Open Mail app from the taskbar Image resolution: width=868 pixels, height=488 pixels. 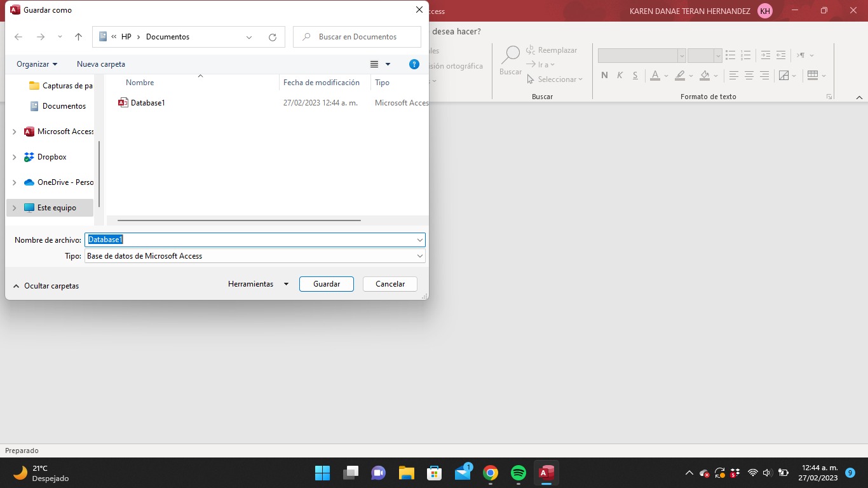coord(463,473)
